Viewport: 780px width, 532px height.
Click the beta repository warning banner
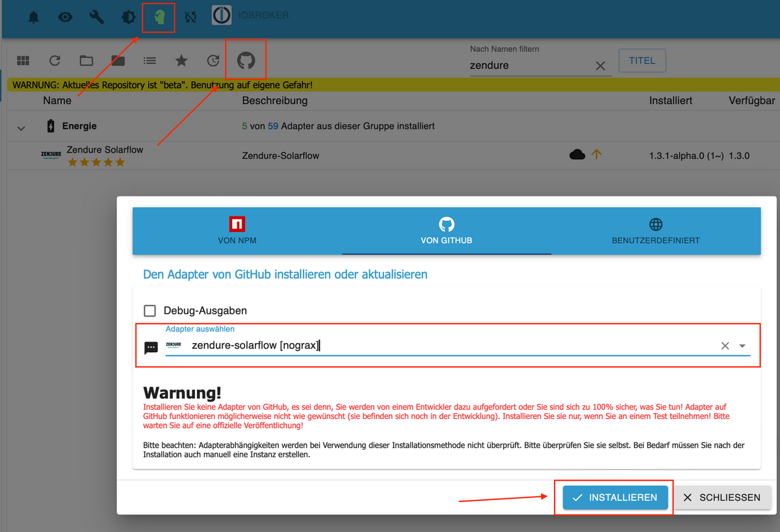pyautogui.click(x=393, y=85)
